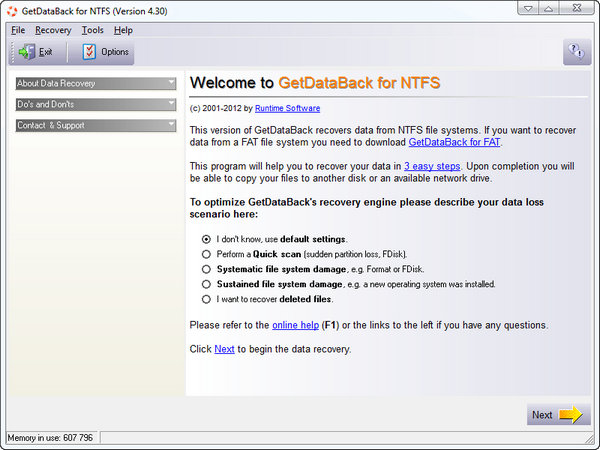The width and height of the screenshot is (600, 450).
Task: Click the yellow arrow on Next button
Action: (x=571, y=415)
